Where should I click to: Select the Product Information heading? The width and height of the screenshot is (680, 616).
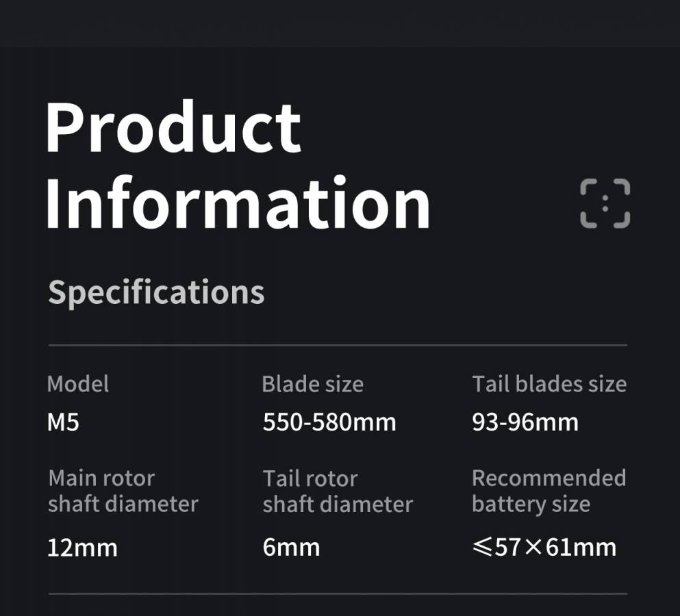click(238, 164)
